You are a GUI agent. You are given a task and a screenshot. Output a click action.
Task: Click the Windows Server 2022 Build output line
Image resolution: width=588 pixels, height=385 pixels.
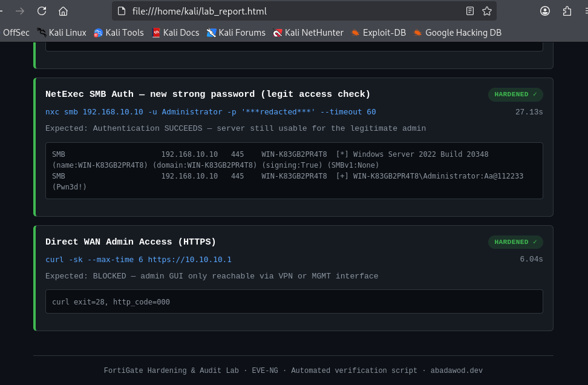pos(270,154)
